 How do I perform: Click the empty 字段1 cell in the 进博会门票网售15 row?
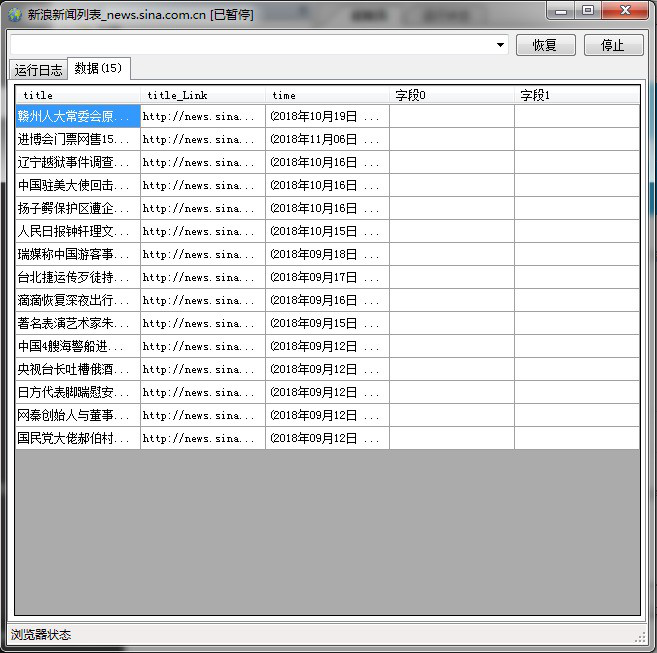click(577, 139)
